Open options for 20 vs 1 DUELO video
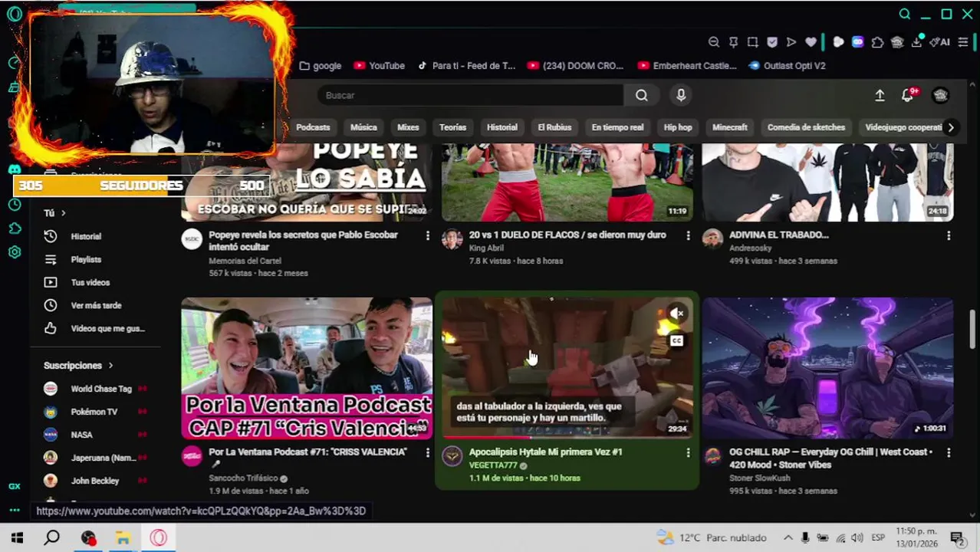 [688, 236]
